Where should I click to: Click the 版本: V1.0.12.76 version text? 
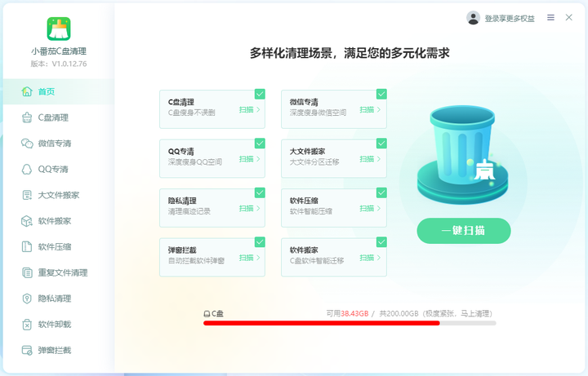click(59, 64)
